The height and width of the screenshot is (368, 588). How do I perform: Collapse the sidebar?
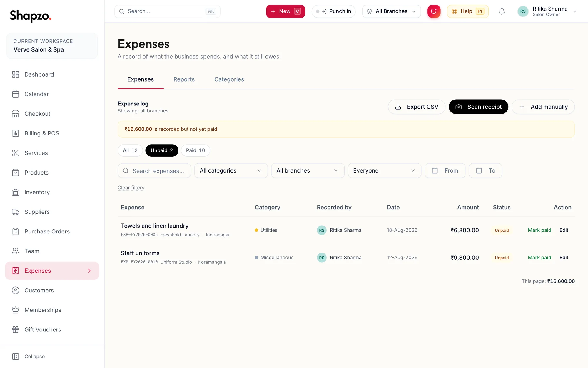click(29, 357)
